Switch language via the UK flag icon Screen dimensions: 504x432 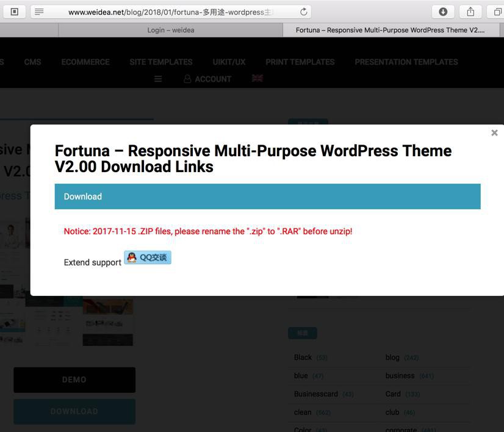[257, 78]
